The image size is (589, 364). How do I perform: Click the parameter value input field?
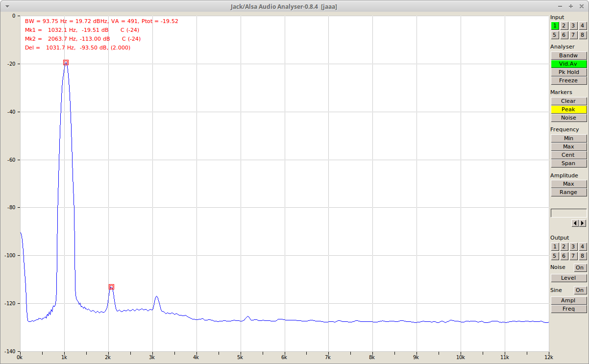pyautogui.click(x=568, y=213)
